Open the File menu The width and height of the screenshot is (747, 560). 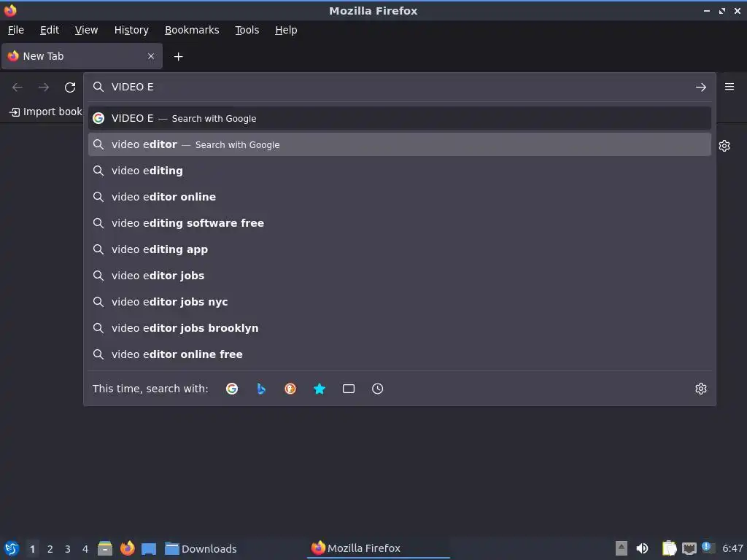(16, 30)
